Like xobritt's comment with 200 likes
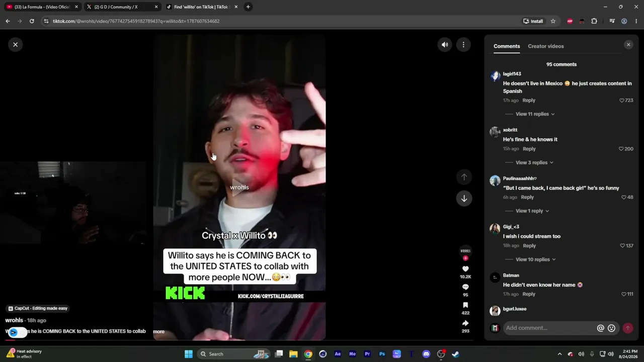Viewport: 644px width, 362px height. [x=621, y=149]
